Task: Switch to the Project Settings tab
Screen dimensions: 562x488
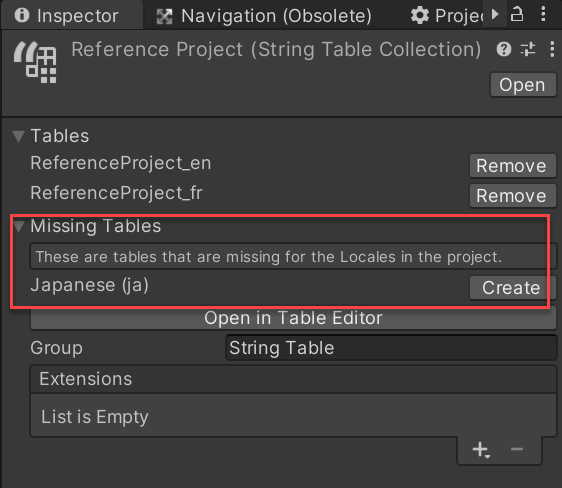Action: pyautogui.click(x=450, y=16)
